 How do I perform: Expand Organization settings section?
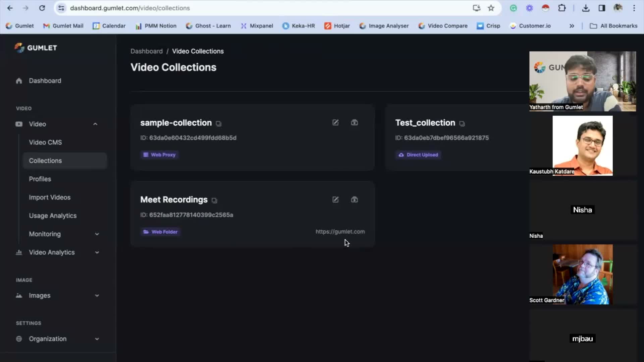97,339
